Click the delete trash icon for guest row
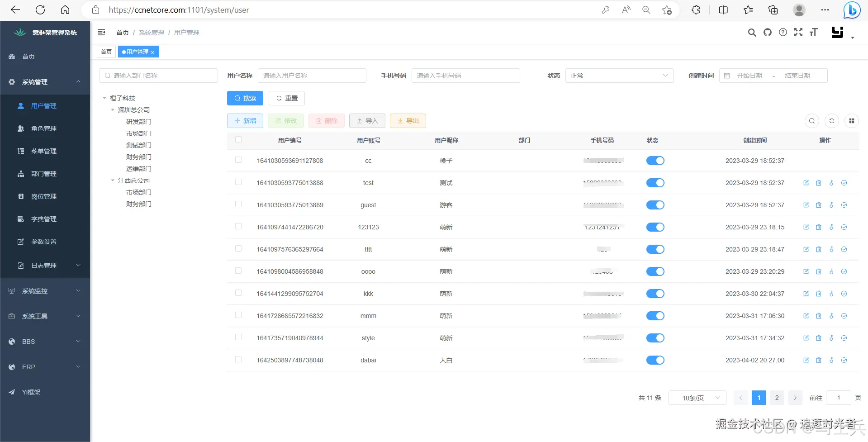The image size is (868, 442). (x=819, y=205)
